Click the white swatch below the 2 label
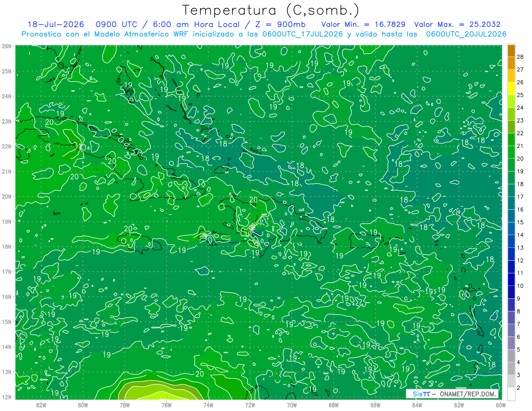Viewport: 532px width, 411px height. click(511, 394)
